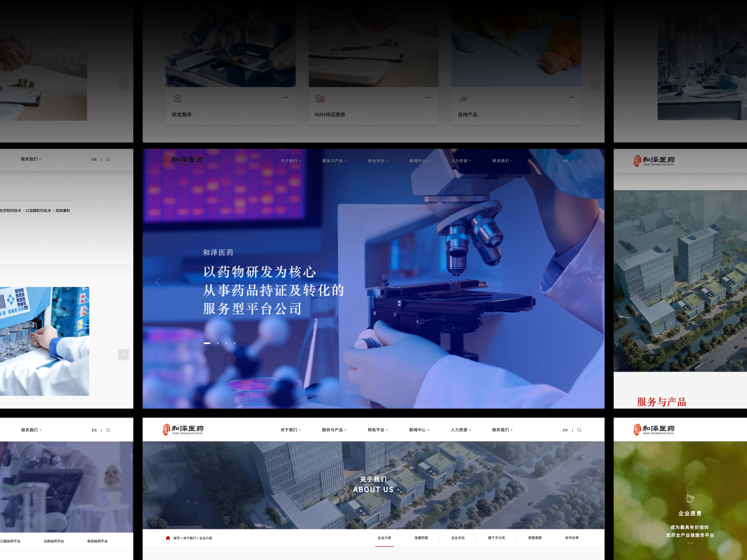Click the search icon in the bottom-left panel header

point(108,430)
